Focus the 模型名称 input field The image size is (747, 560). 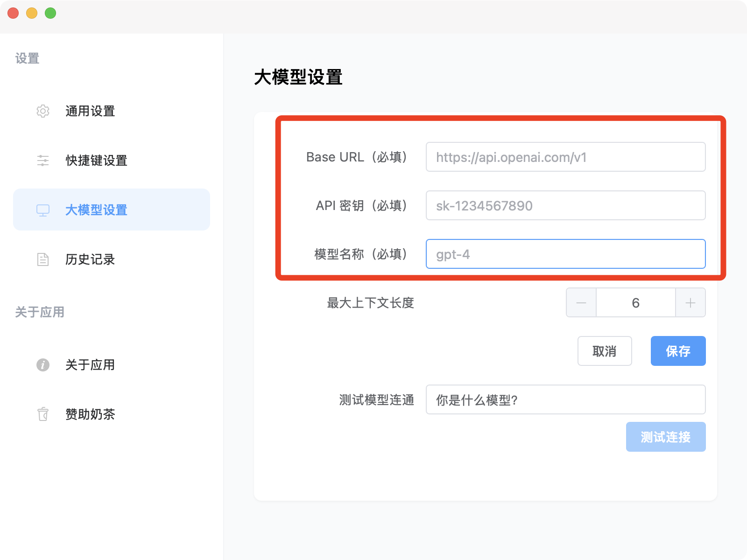pos(565,254)
